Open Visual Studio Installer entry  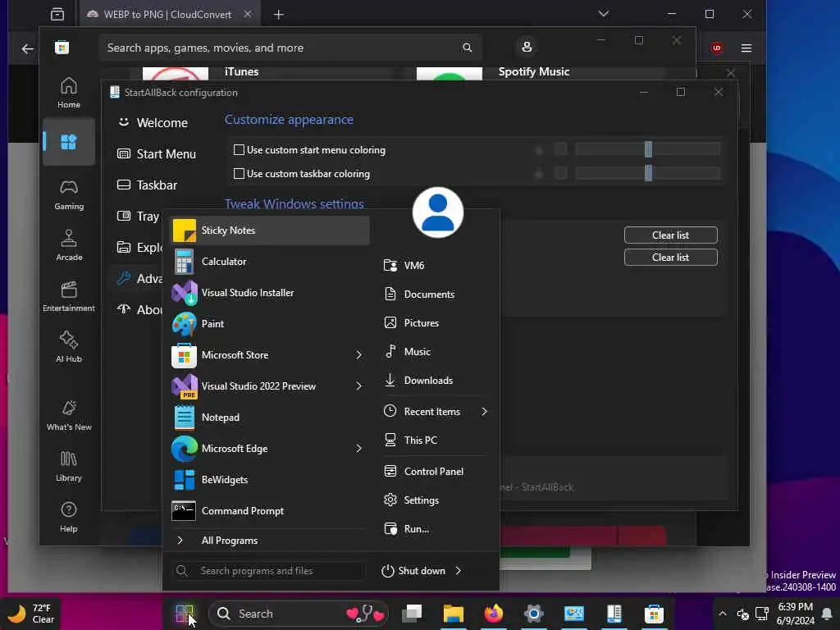tap(270, 293)
